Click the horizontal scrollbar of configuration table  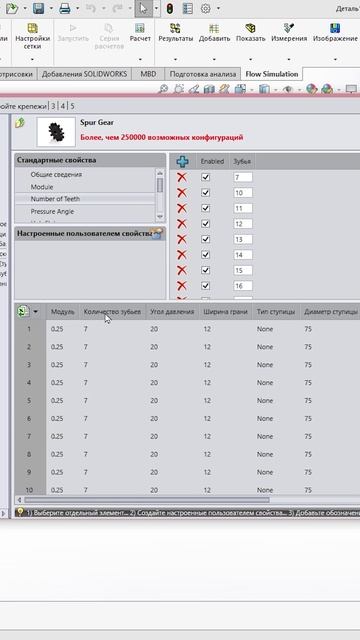[x=147, y=500]
